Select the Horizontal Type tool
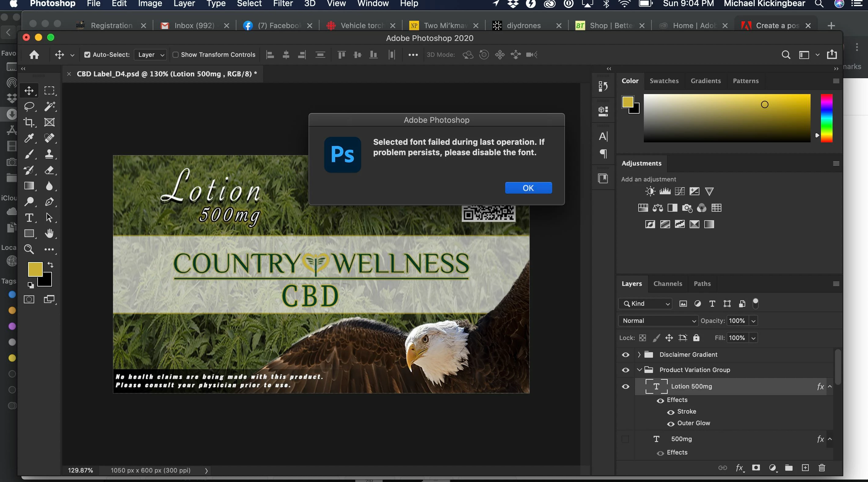The image size is (868, 482). click(x=29, y=218)
